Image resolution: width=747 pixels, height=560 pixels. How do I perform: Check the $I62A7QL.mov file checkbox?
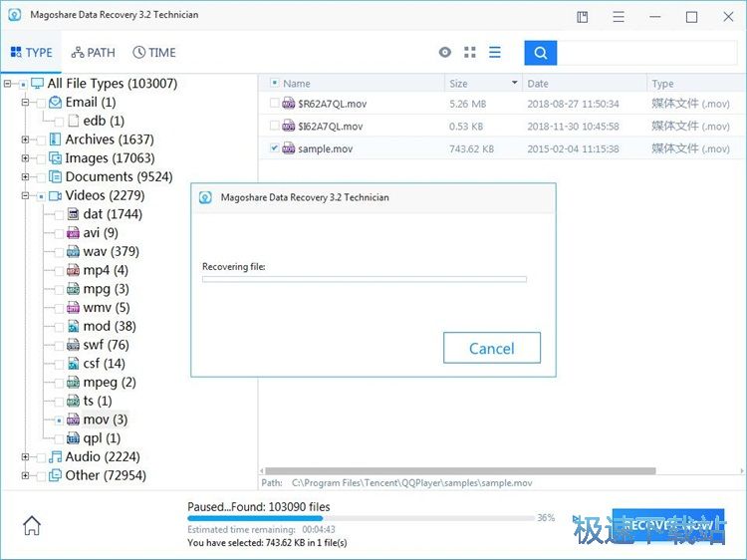click(x=274, y=126)
